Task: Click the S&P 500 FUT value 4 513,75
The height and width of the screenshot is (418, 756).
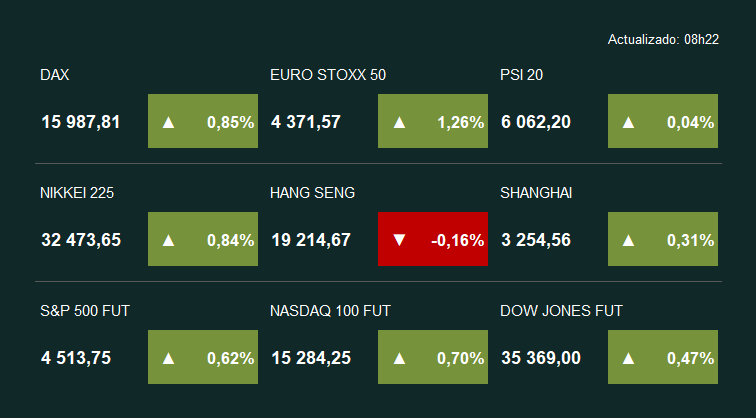Action: (x=76, y=358)
